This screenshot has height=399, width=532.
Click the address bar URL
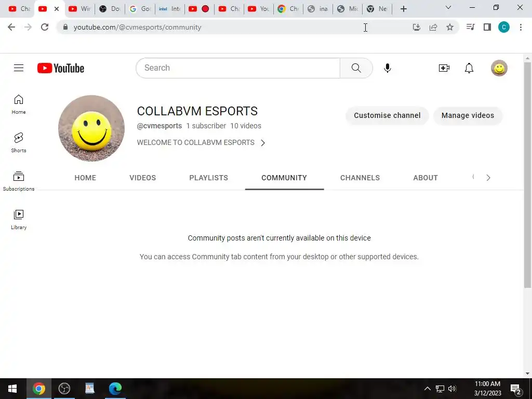pyautogui.click(x=137, y=27)
